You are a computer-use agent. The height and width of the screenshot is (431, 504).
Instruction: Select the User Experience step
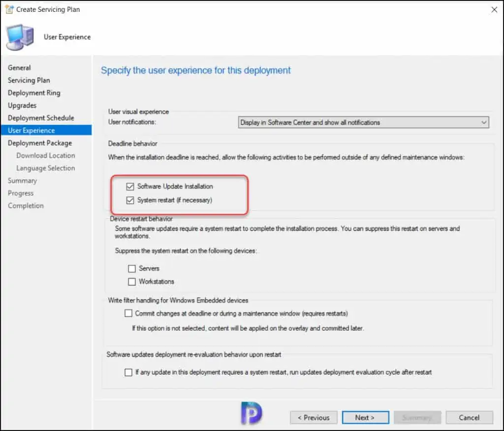(x=46, y=130)
